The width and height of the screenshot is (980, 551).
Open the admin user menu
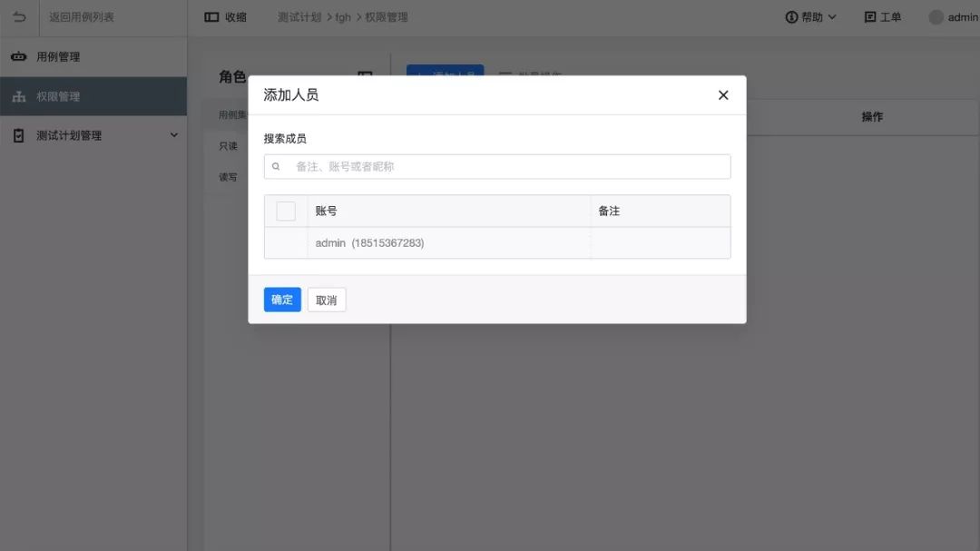(x=954, y=17)
